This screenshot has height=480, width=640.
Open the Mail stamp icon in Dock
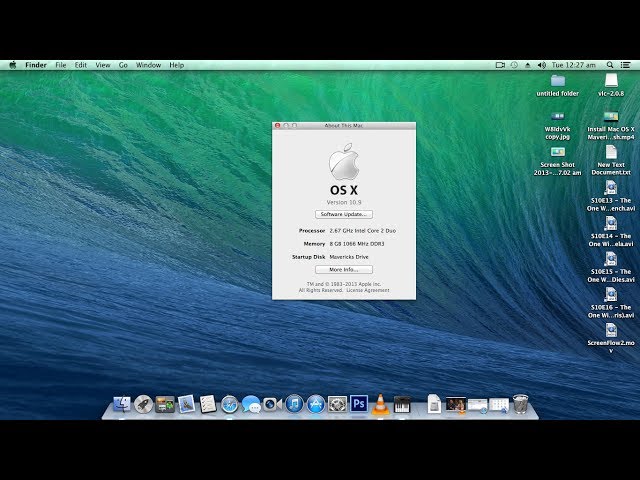coord(186,404)
